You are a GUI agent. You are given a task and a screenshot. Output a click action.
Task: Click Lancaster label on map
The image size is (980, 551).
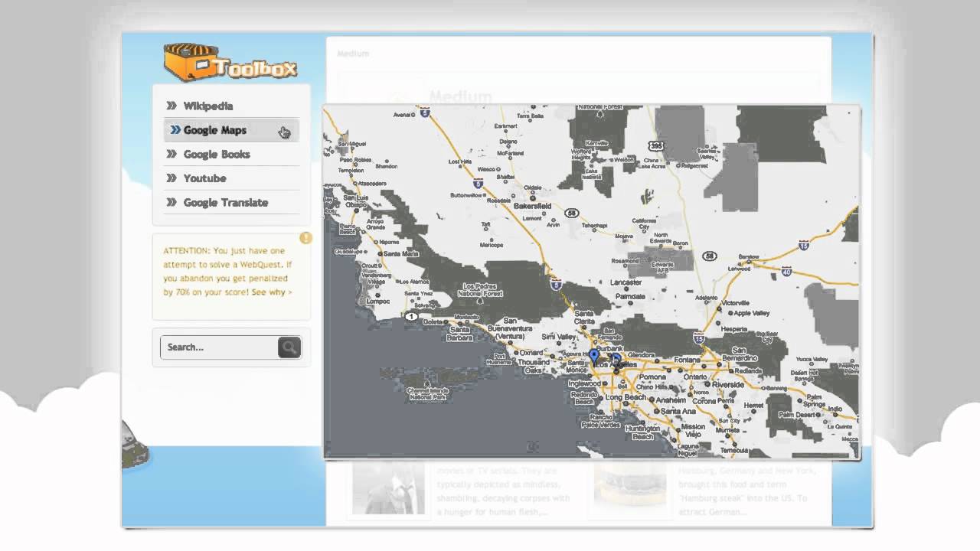pyautogui.click(x=626, y=282)
